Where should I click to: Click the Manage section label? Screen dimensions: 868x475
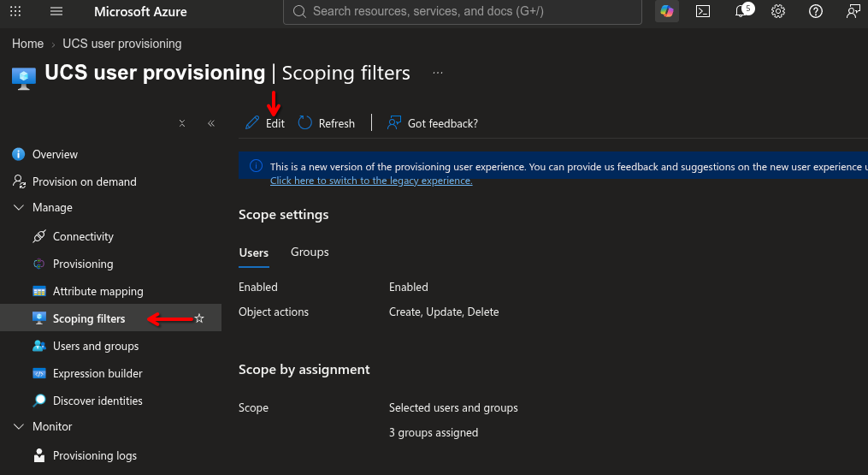point(52,207)
